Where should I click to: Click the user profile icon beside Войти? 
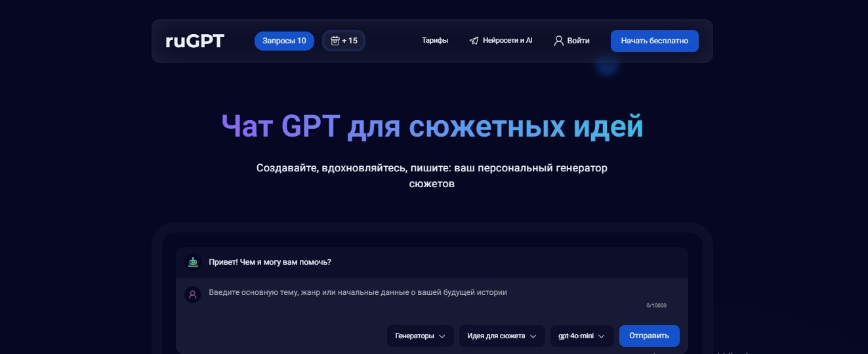[x=559, y=41]
